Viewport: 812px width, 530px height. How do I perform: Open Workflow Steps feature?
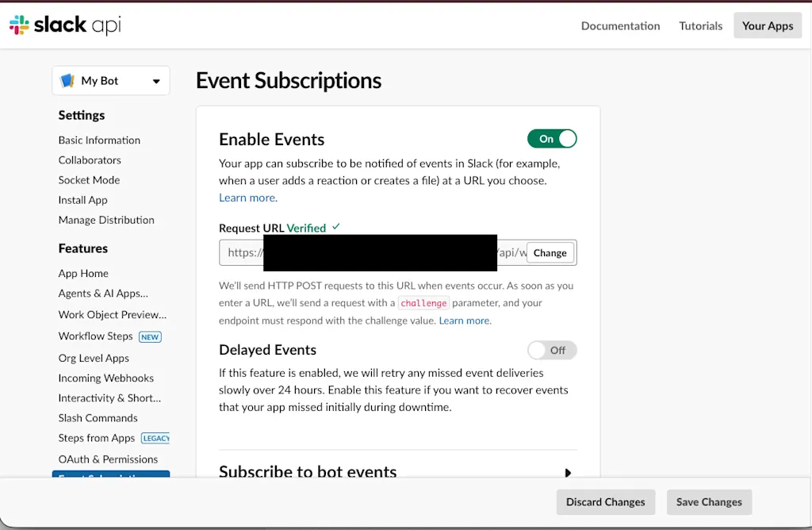point(96,336)
